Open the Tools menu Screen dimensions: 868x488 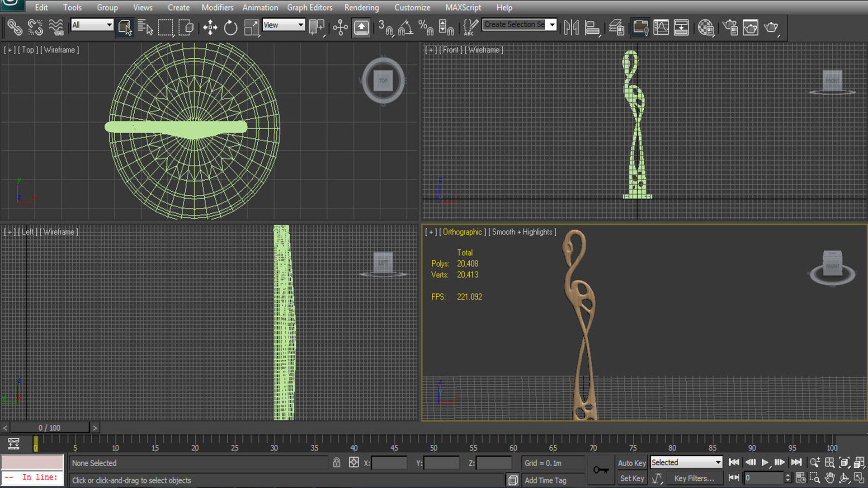(x=72, y=7)
